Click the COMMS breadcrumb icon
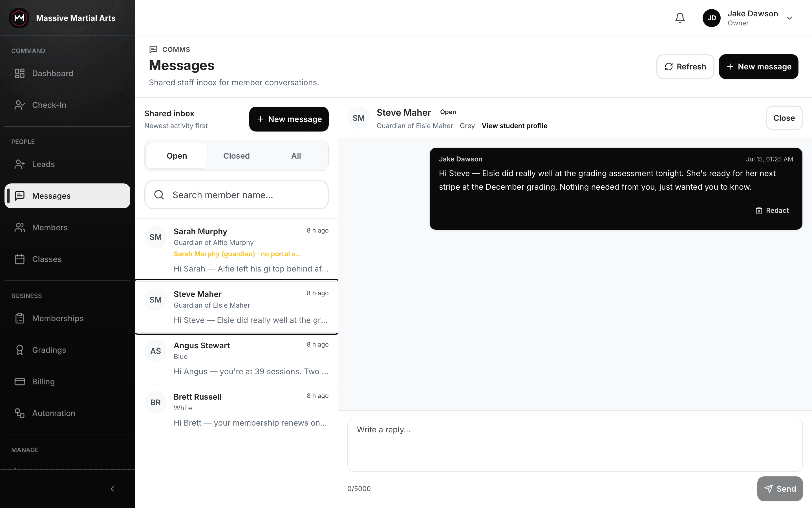The width and height of the screenshot is (812, 508). pyautogui.click(x=153, y=49)
